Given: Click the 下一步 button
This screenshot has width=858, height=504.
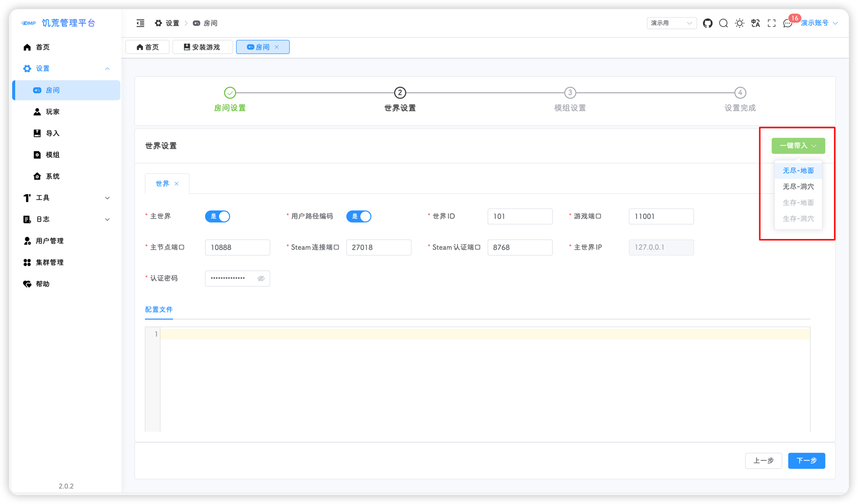Looking at the screenshot, I should [806, 460].
